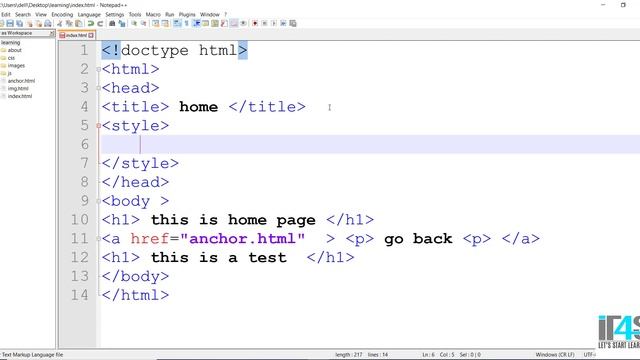The image size is (640, 360).
Task: Open the ? help menu
Action: coord(225,14)
